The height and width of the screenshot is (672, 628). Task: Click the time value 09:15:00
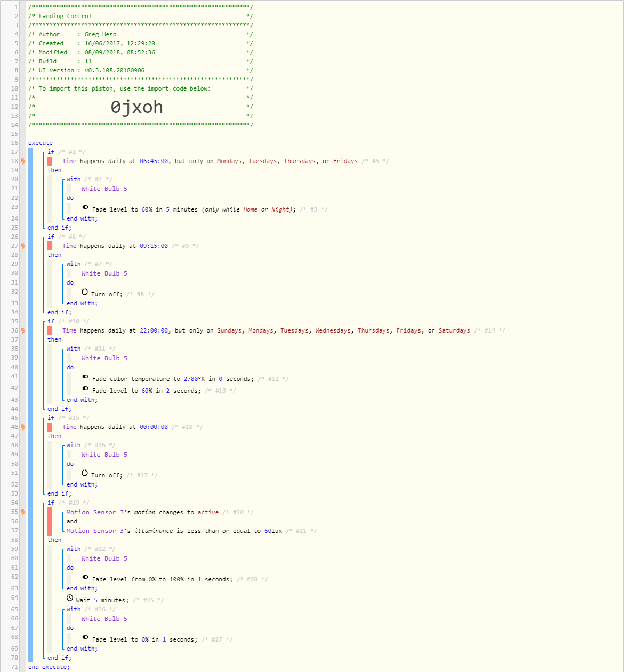pyautogui.click(x=154, y=246)
